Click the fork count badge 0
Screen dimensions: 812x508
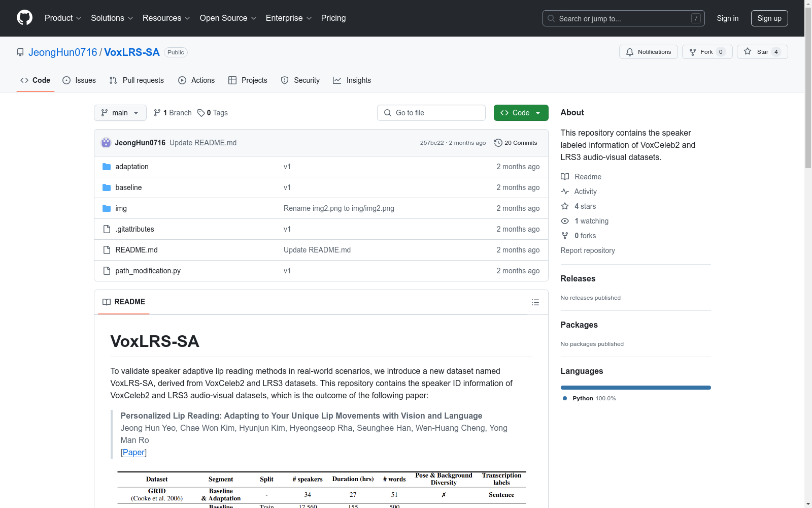[721, 52]
